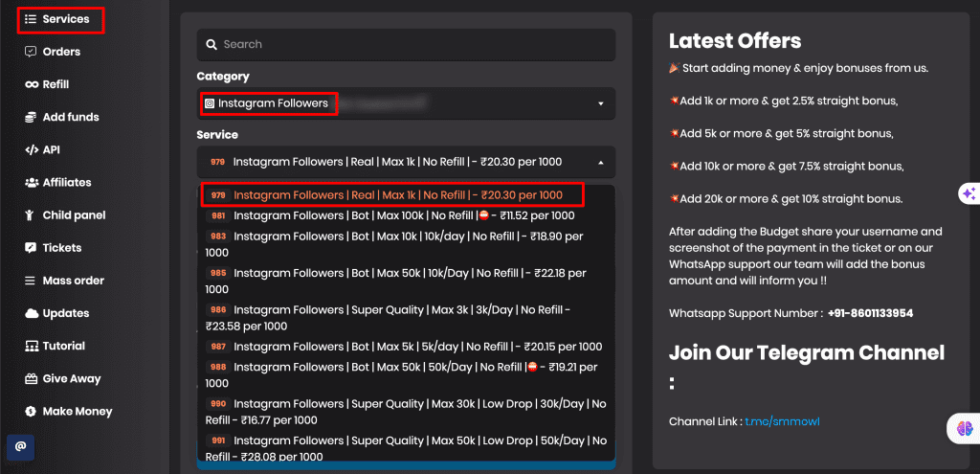Screen dimensions: 980x474
Task: Click the Child panel icon
Action: (x=32, y=215)
